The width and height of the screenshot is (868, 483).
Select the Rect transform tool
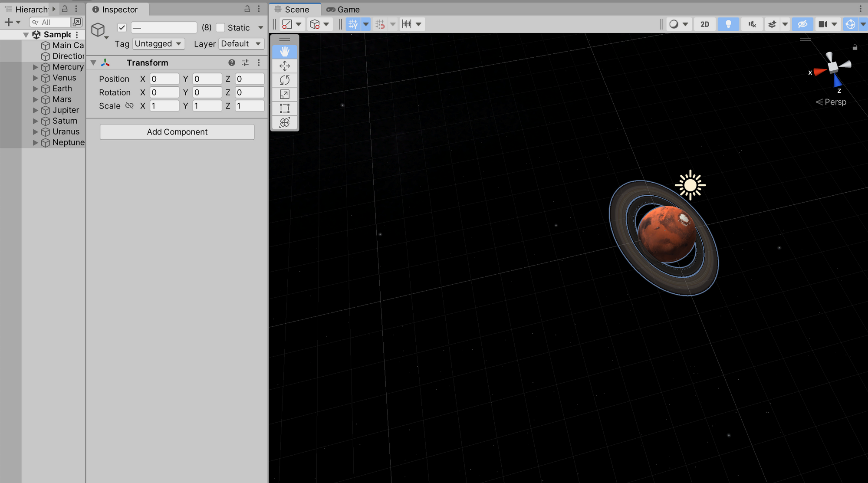(x=285, y=108)
